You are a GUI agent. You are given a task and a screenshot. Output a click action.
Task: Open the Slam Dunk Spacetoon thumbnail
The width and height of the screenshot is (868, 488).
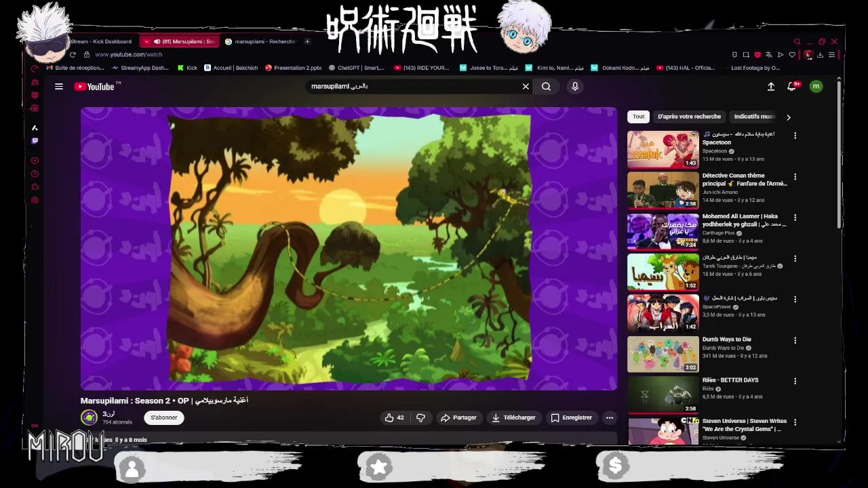tap(663, 149)
